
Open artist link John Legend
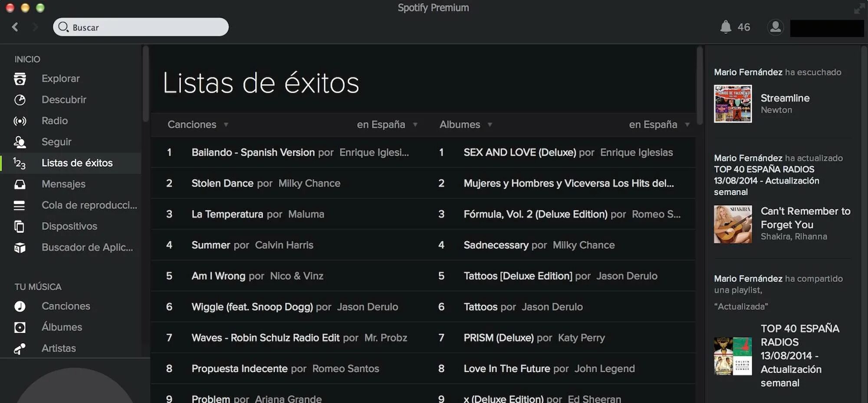pos(605,369)
